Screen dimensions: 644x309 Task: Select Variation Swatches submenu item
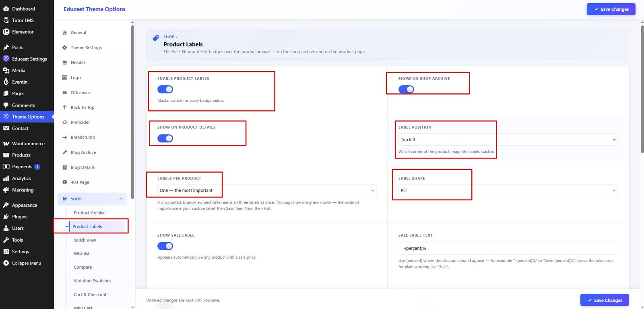(x=93, y=281)
